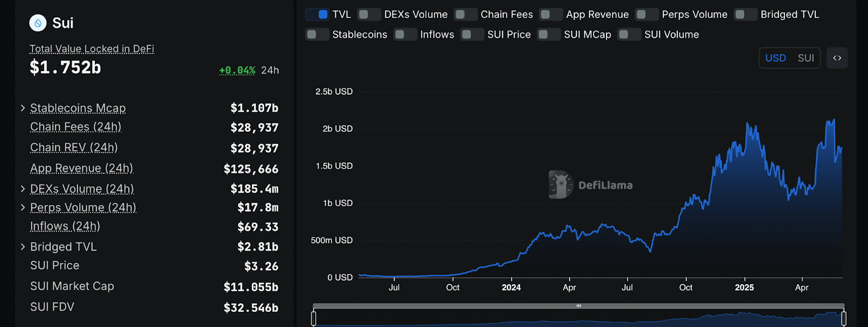Click the 2024 x-axis label
Viewport: 868px width, 327px height.
511,287
